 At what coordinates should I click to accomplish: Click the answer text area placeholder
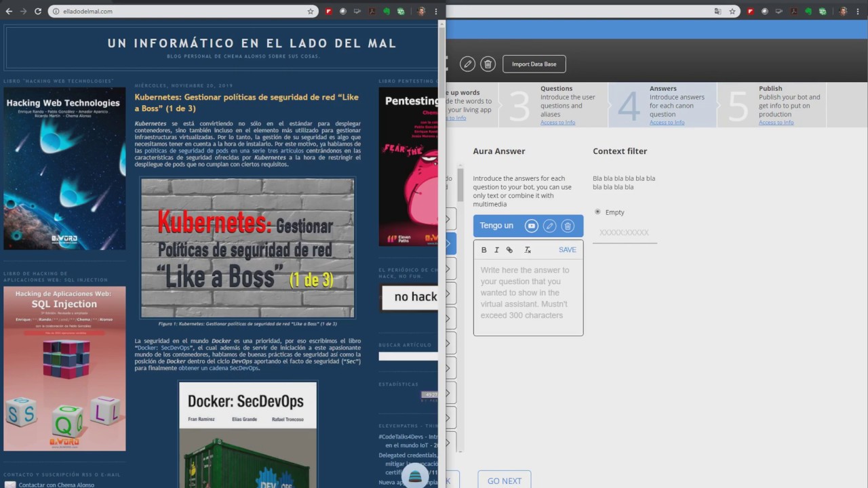(x=528, y=293)
